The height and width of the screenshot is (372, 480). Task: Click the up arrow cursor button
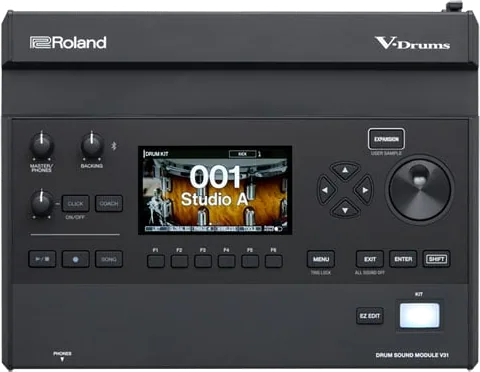coord(345,170)
